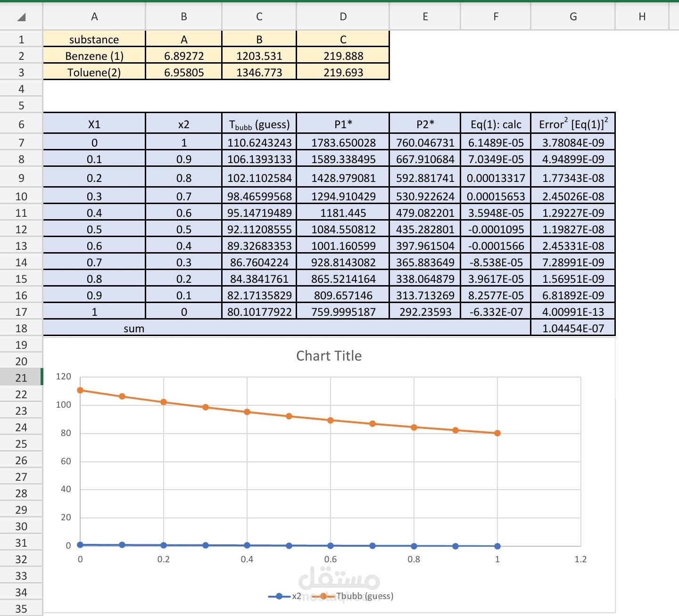Select cell with value 1346.773

[x=259, y=72]
